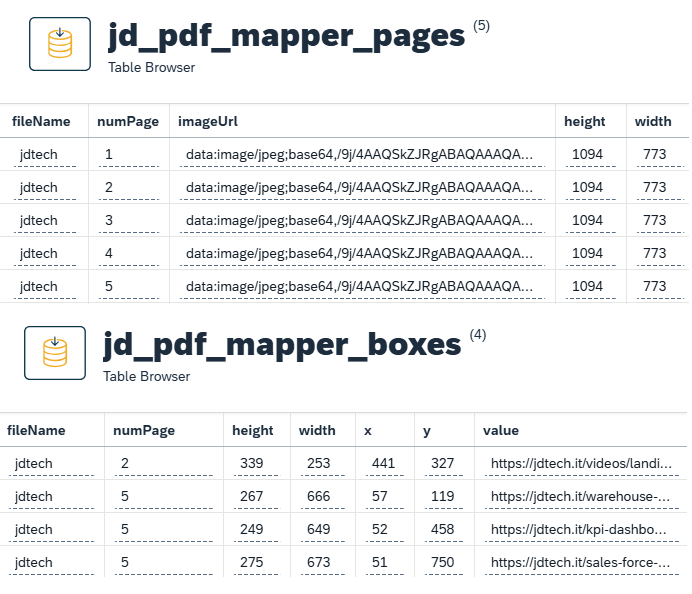Image resolution: width=692 pixels, height=594 pixels.
Task: Click the fileName column header in boxes table
Action: [x=36, y=430]
